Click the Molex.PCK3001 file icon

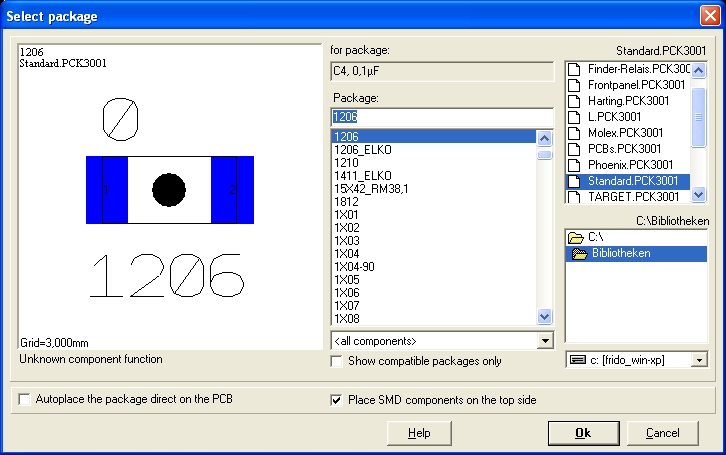click(574, 133)
